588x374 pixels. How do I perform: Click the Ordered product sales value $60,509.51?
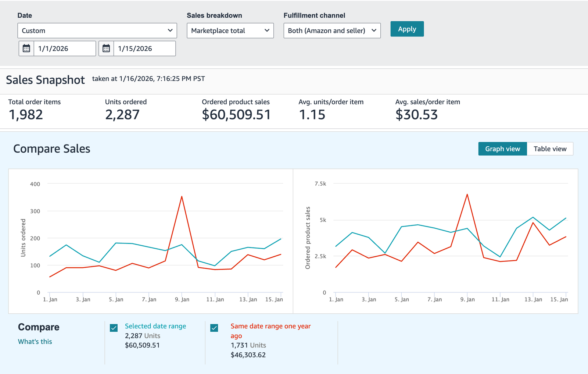pyautogui.click(x=236, y=115)
